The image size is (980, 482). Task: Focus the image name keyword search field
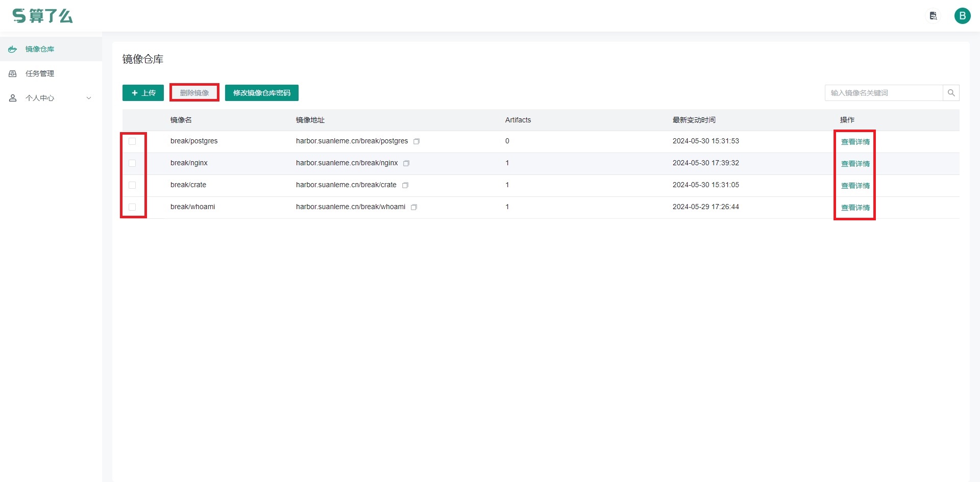point(884,93)
